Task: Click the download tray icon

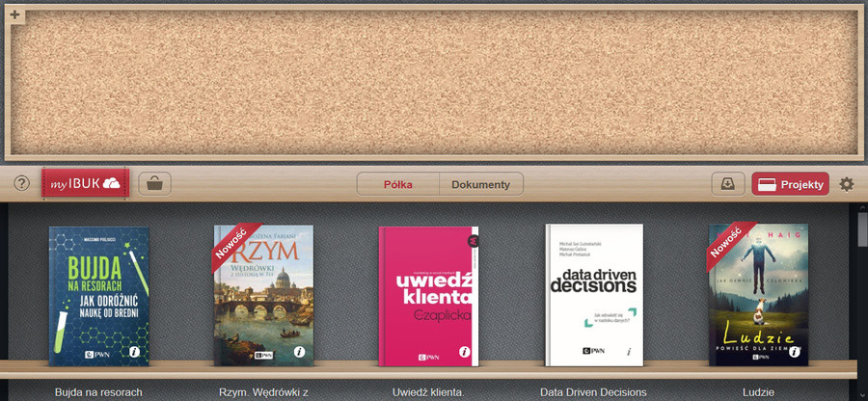Action: tap(728, 183)
